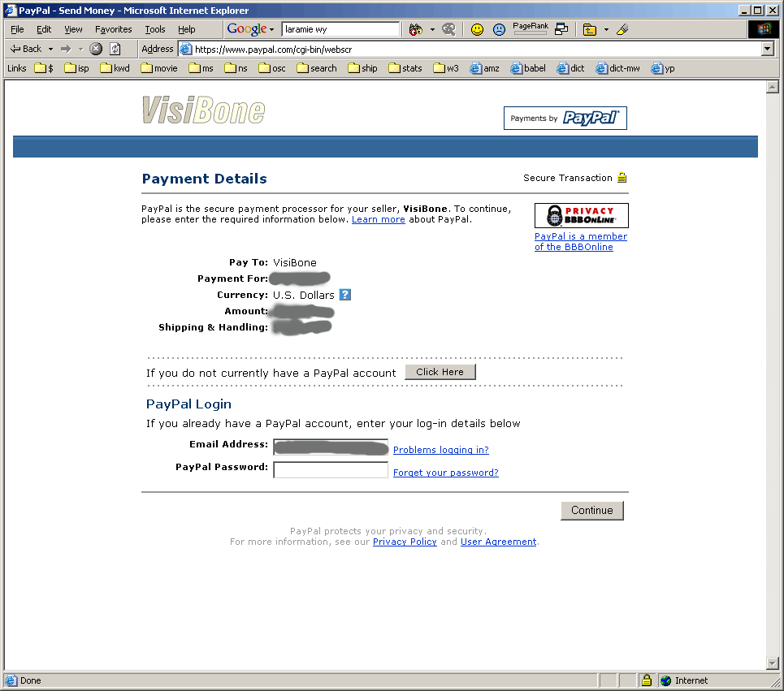Image resolution: width=784 pixels, height=691 pixels.
Task: Open the search links folder
Action: pos(317,68)
